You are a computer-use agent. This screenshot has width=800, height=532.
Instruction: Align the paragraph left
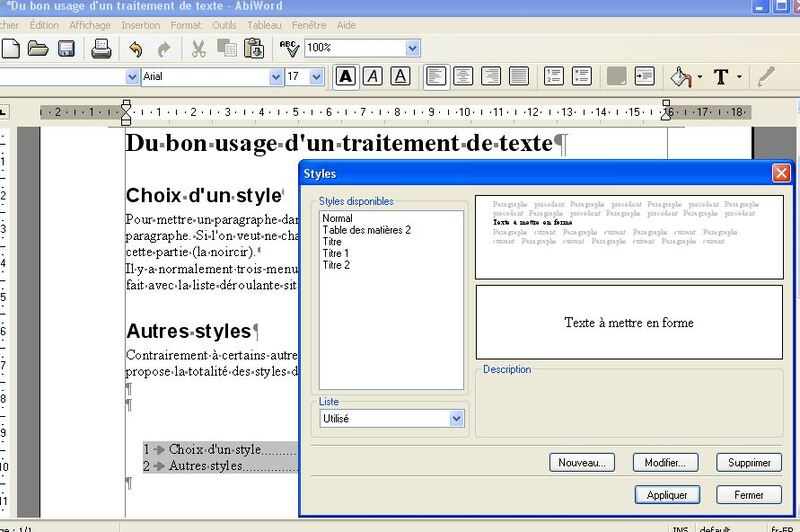tap(436, 77)
